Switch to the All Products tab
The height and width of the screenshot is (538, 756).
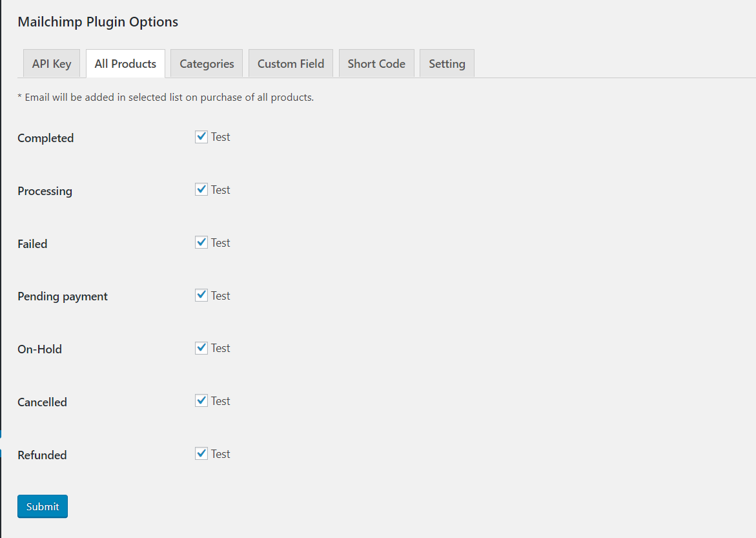pyautogui.click(x=125, y=64)
